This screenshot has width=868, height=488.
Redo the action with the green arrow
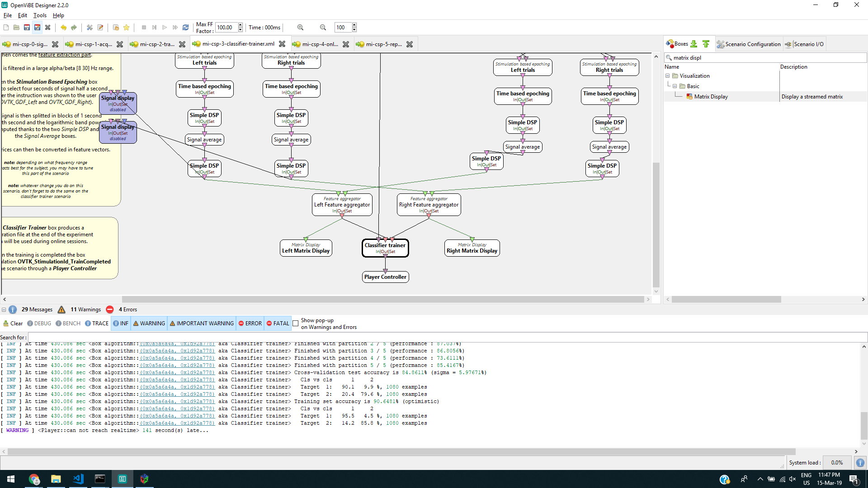74,28
